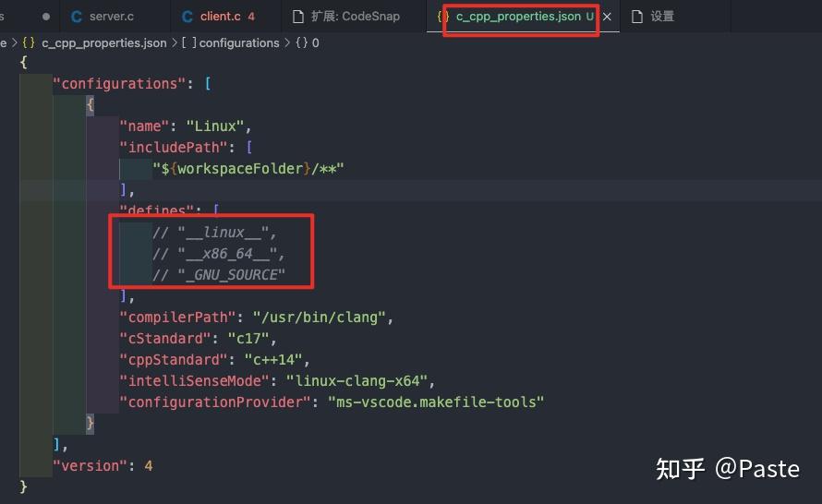Click the "${workspaceFolder}/**" string
822x504 pixels.
pyautogui.click(x=248, y=169)
